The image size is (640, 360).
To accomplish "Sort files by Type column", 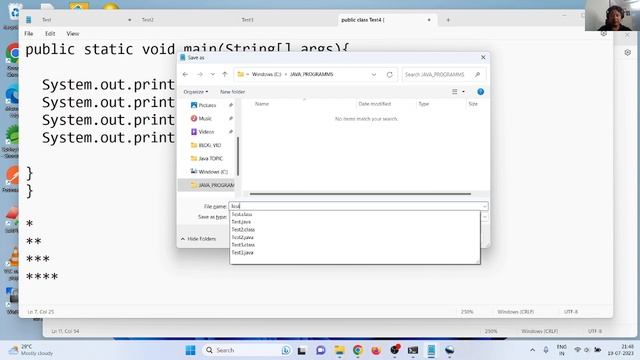I will pyautogui.click(x=424, y=104).
